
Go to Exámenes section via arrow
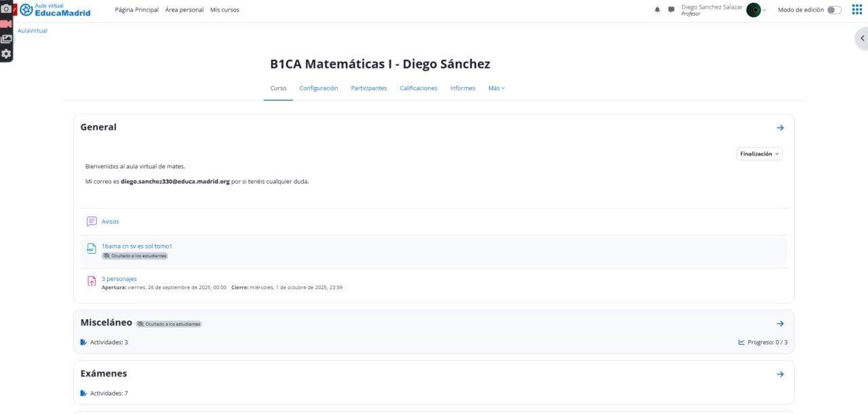pos(780,374)
